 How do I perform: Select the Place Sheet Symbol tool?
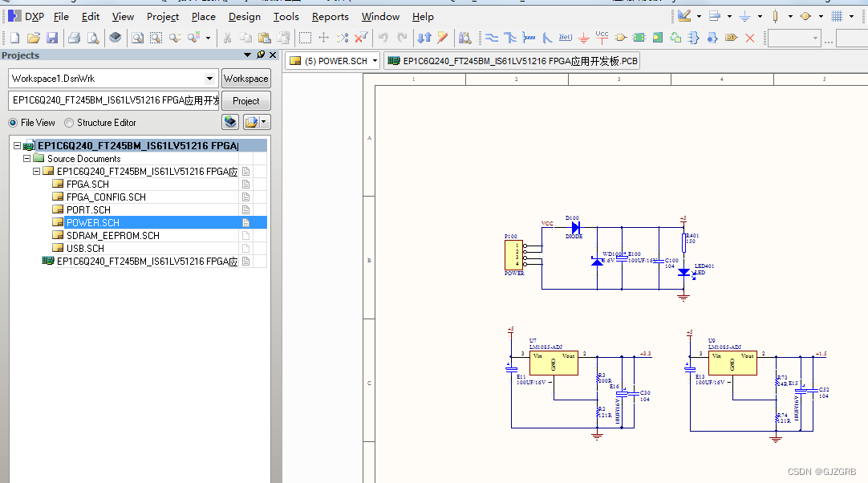[639, 37]
